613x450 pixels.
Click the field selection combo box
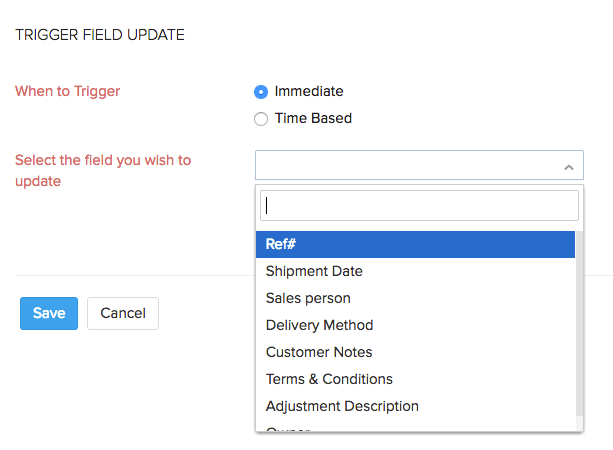click(x=410, y=166)
